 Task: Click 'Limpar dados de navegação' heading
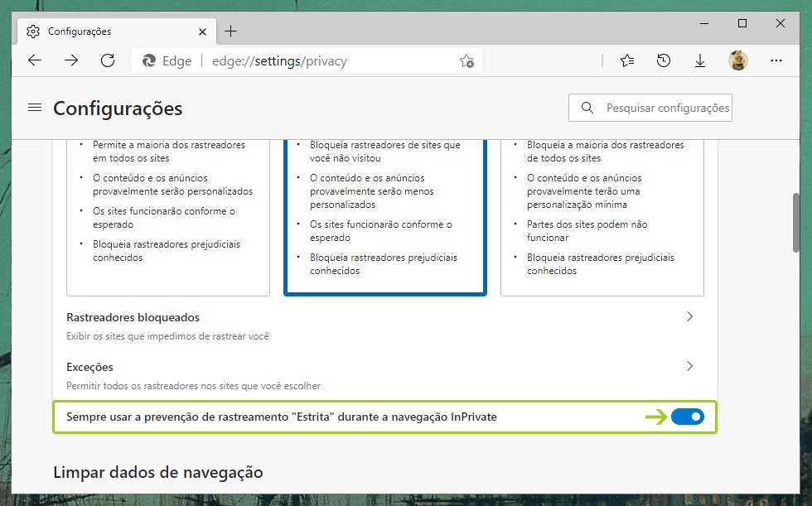click(x=158, y=472)
